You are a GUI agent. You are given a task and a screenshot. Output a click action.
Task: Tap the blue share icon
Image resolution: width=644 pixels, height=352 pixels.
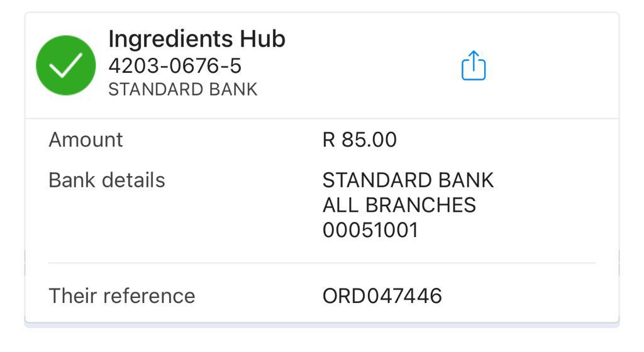[474, 65]
